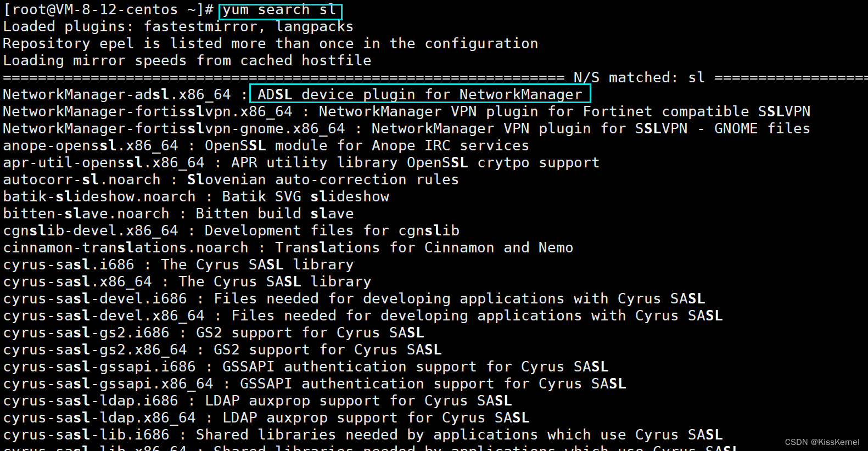Select the cinnamon-translations.noarch package name

point(126,248)
